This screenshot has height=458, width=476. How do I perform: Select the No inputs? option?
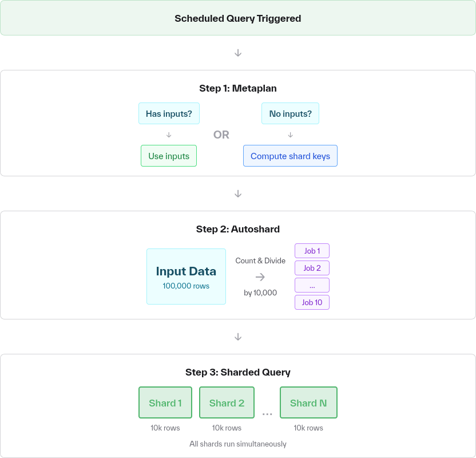[x=290, y=113]
